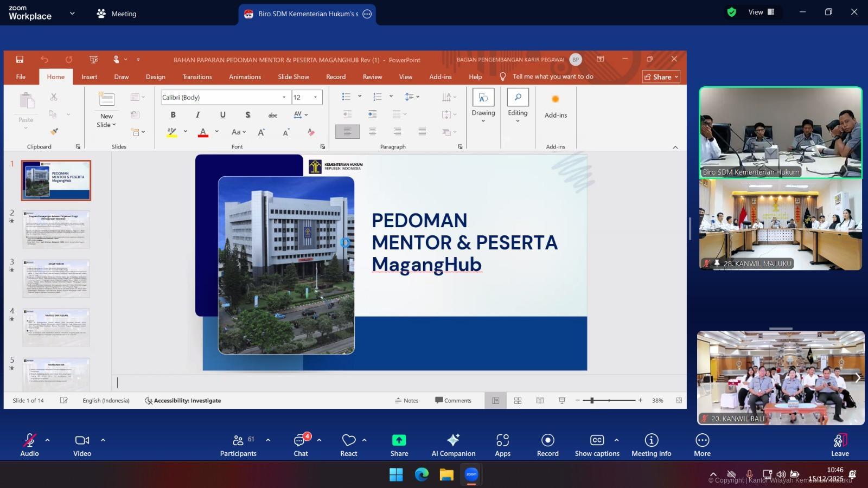868x488 pixels.
Task: Start recording with the Record button
Action: (547, 445)
